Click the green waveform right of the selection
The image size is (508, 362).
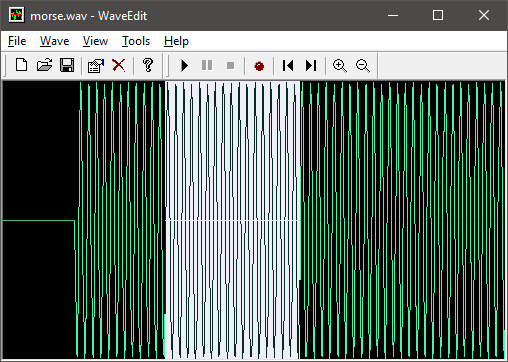pyautogui.click(x=402, y=220)
